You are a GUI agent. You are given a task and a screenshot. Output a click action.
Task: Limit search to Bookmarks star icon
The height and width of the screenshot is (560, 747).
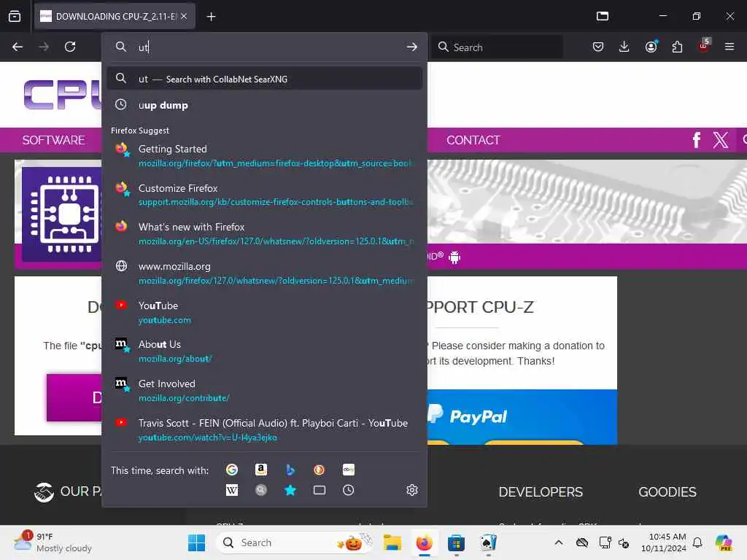(290, 490)
